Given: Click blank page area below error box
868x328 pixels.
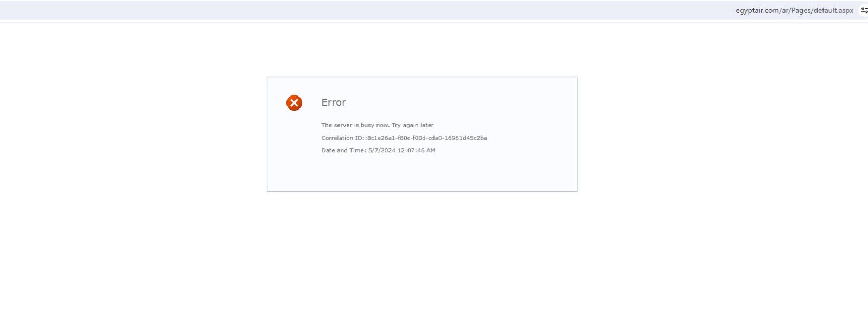Looking at the screenshot, I should click(422, 260).
